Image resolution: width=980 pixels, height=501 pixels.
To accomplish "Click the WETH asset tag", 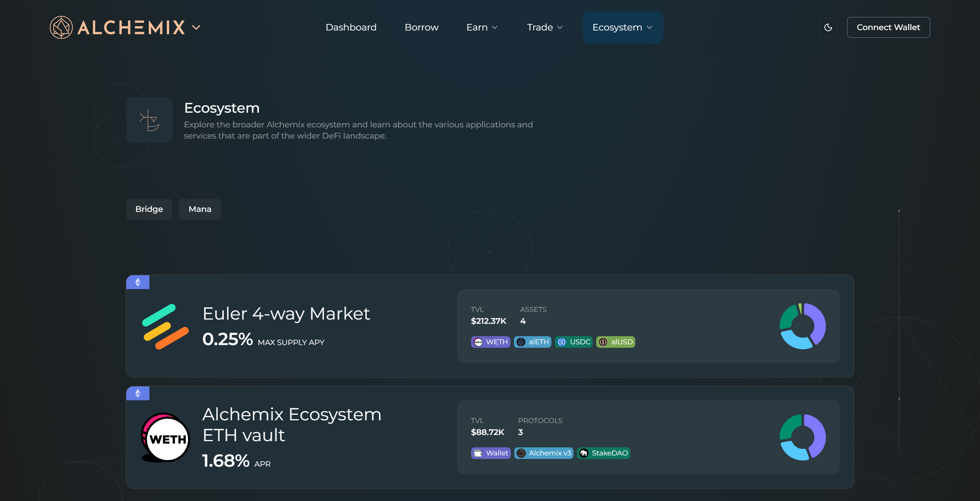I will 490,342.
